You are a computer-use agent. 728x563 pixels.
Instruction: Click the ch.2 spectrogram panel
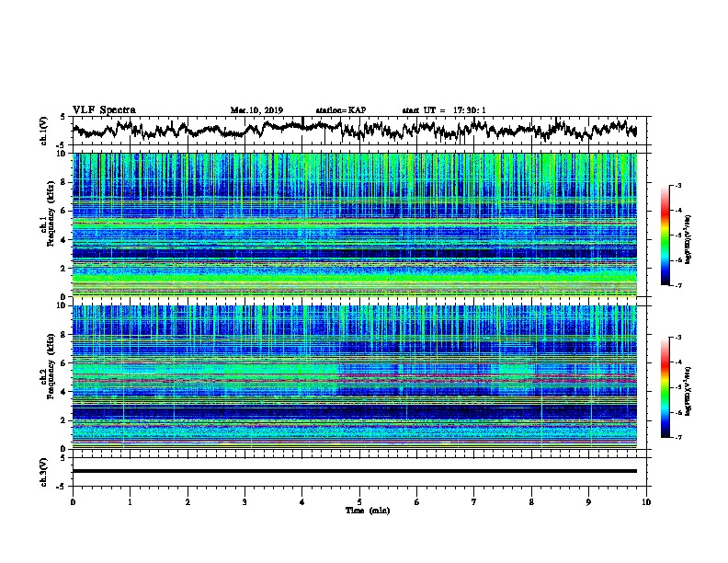click(355, 377)
